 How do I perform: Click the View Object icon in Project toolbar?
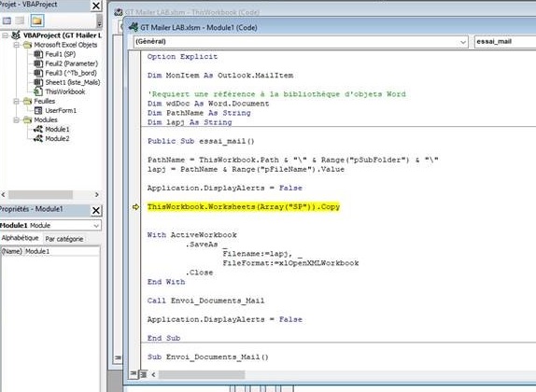tap(20, 21)
